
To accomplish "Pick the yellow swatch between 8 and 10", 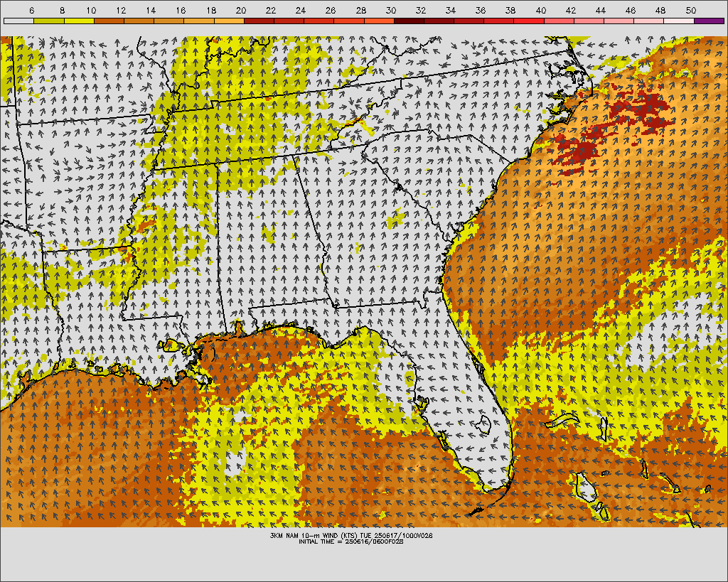I will [x=79, y=21].
